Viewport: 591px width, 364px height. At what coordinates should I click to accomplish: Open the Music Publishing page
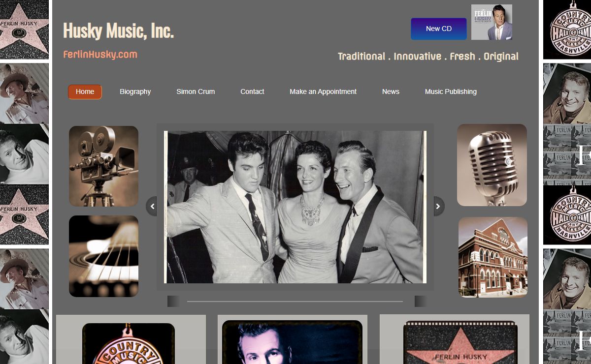click(451, 91)
